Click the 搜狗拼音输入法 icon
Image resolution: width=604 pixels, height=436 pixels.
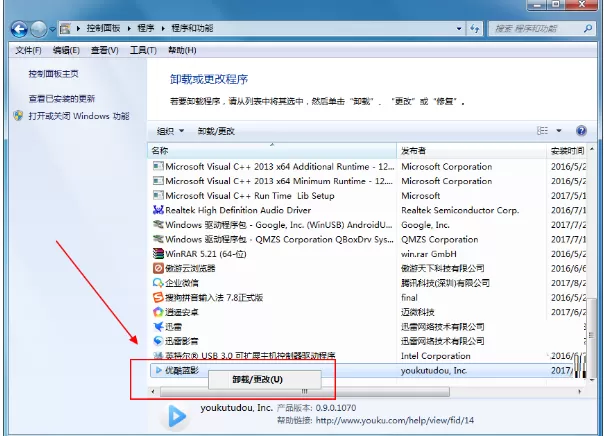tap(158, 297)
